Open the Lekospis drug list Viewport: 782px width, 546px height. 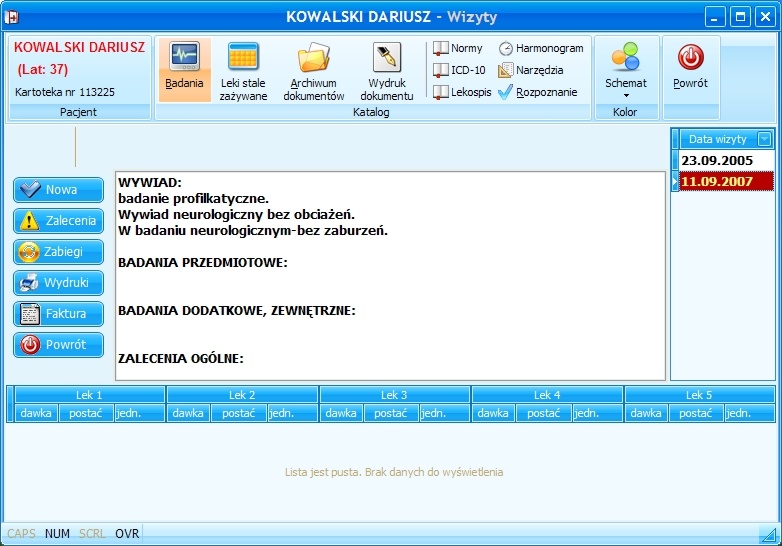462,92
